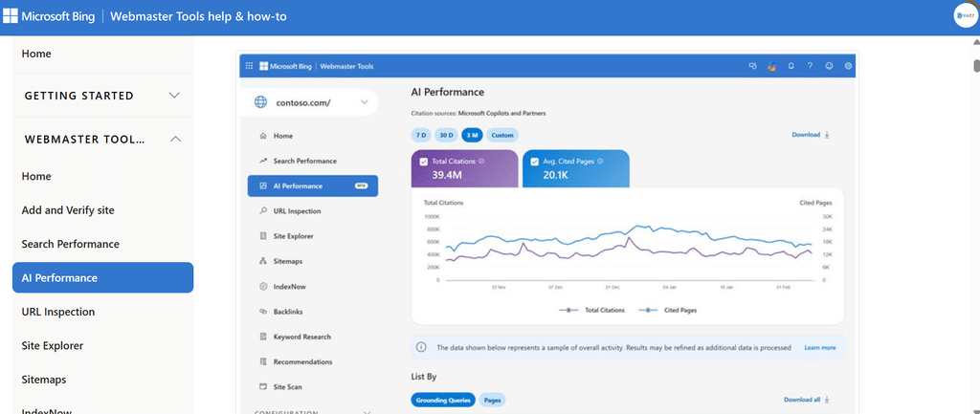Image resolution: width=980 pixels, height=414 pixels.
Task: Collapse the Configuration section chevron
Action: pos(367,412)
